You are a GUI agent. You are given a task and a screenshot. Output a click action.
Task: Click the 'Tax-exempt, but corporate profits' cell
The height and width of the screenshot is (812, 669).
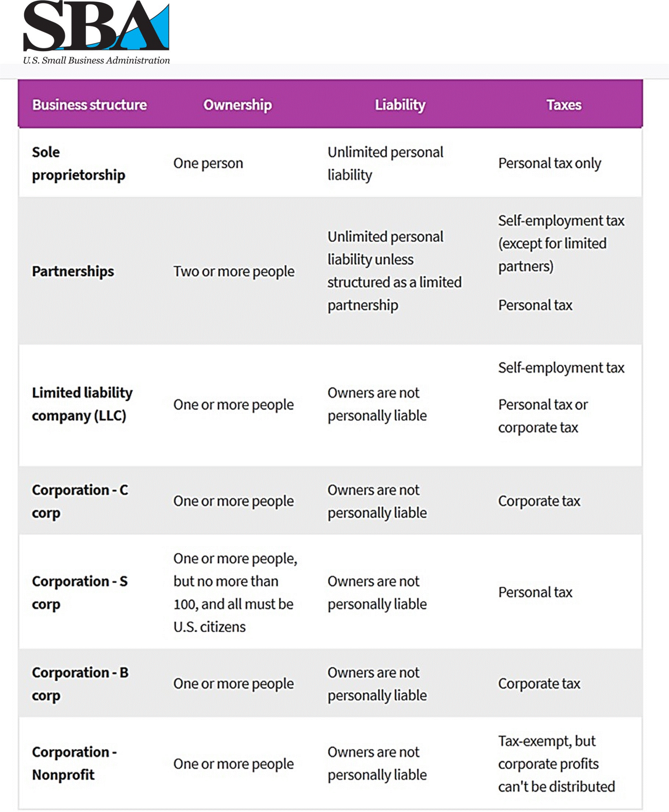pos(557,763)
